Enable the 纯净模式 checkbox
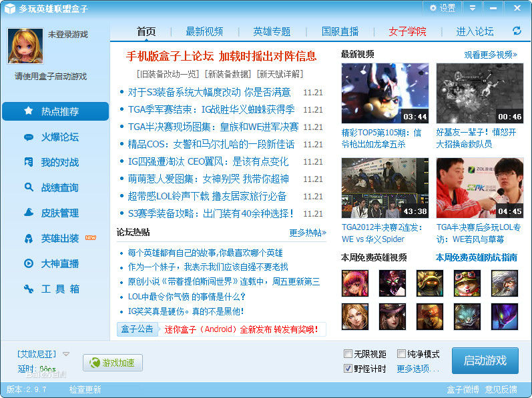Viewport: 532px width, 398px height. click(x=401, y=354)
